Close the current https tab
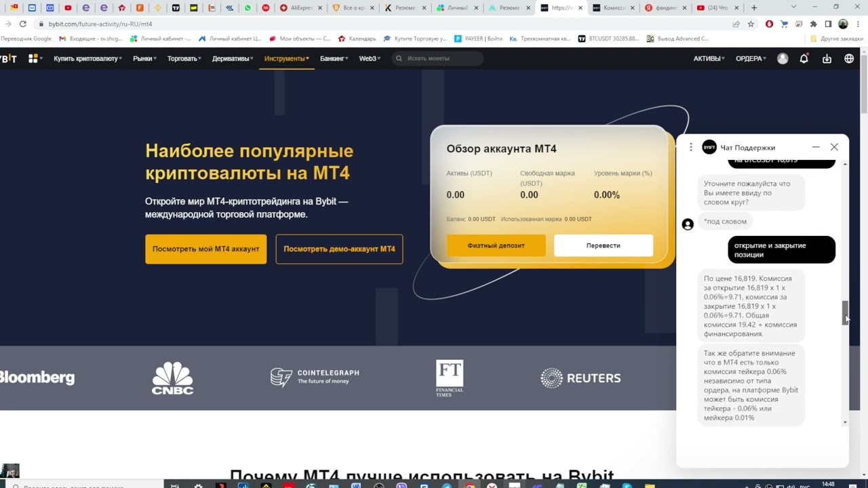Image resolution: width=868 pixels, height=488 pixels. pos(580,7)
